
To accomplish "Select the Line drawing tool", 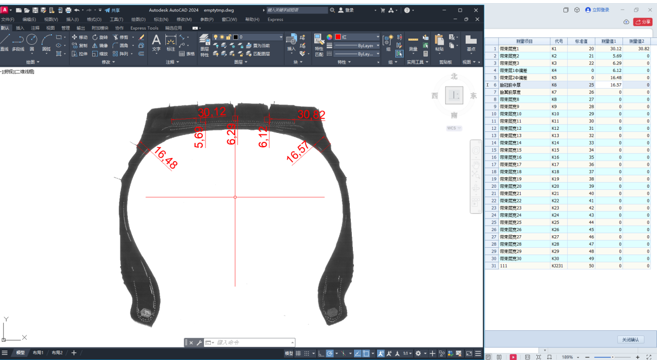I will coord(5,42).
